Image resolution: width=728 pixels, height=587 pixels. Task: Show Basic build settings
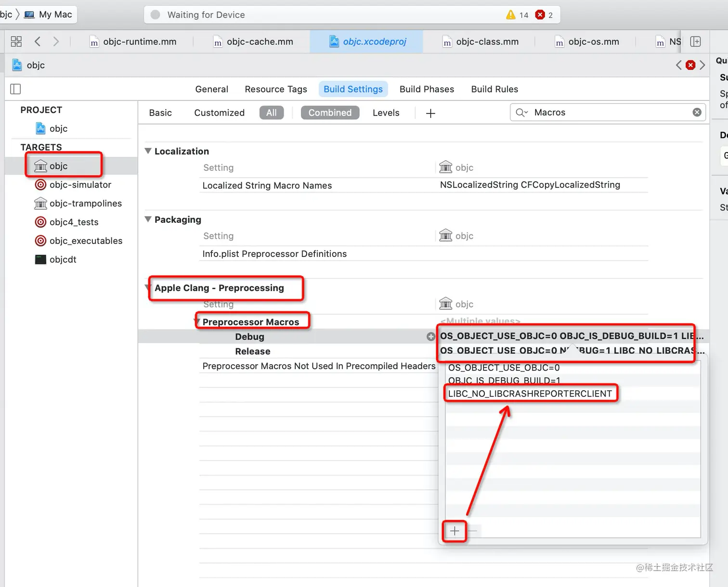160,113
